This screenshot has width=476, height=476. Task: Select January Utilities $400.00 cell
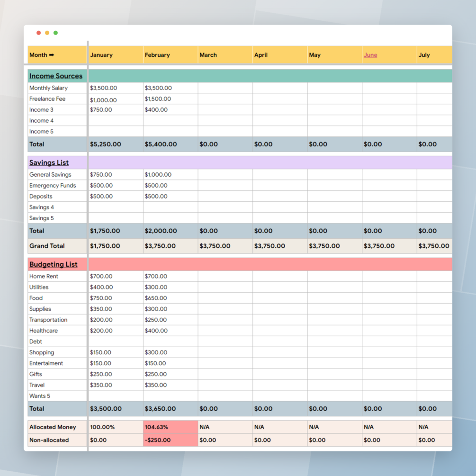116,287
